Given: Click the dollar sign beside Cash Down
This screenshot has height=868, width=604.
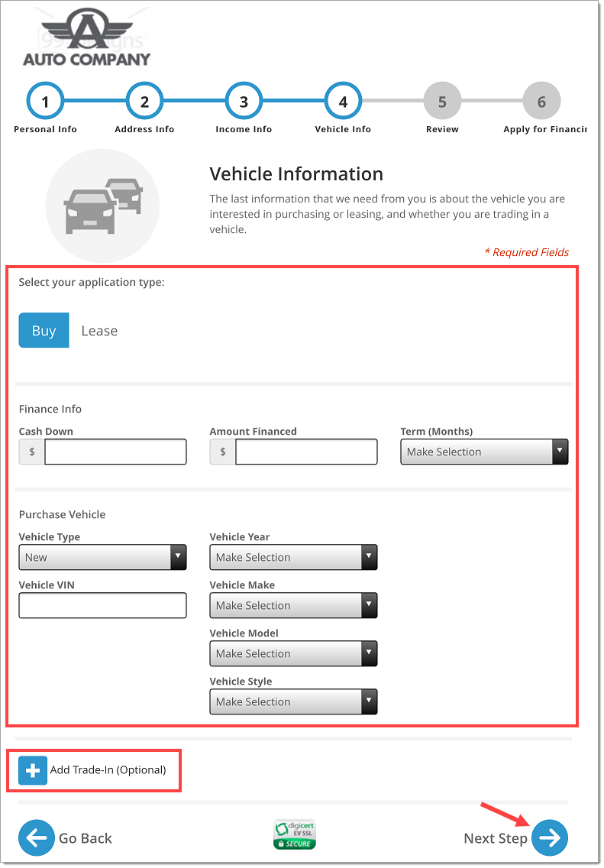Looking at the screenshot, I should 32,452.
